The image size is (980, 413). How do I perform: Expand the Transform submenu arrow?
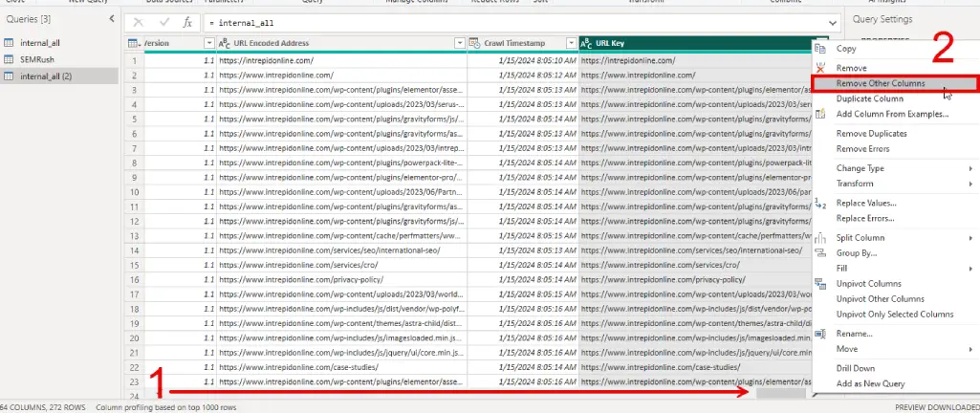click(x=970, y=184)
